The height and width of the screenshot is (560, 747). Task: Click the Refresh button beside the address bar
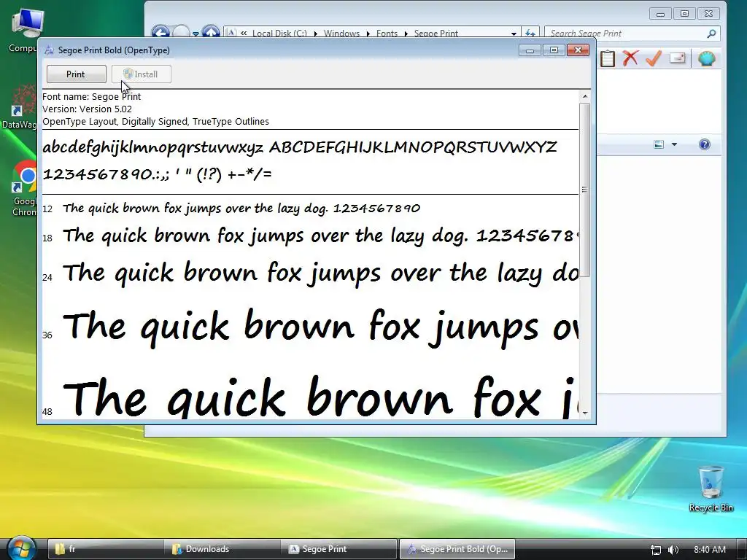(x=530, y=33)
